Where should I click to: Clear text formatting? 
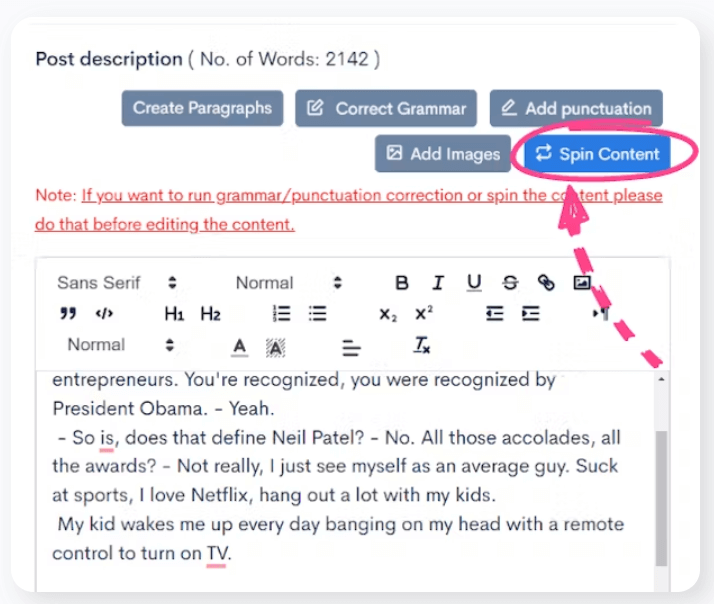(x=422, y=346)
